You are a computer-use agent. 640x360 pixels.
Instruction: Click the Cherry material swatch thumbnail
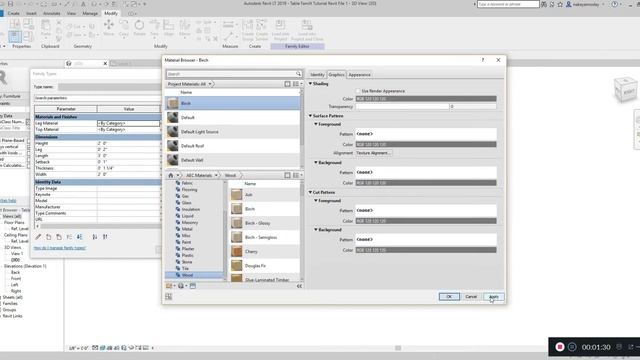tap(236, 251)
